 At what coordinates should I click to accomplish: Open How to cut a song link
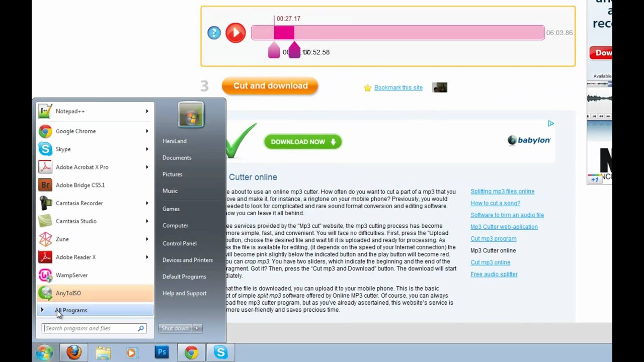[x=495, y=203]
